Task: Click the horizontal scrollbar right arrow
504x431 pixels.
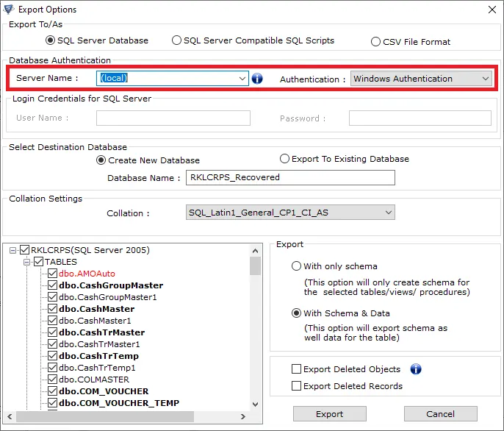Action: (243, 416)
